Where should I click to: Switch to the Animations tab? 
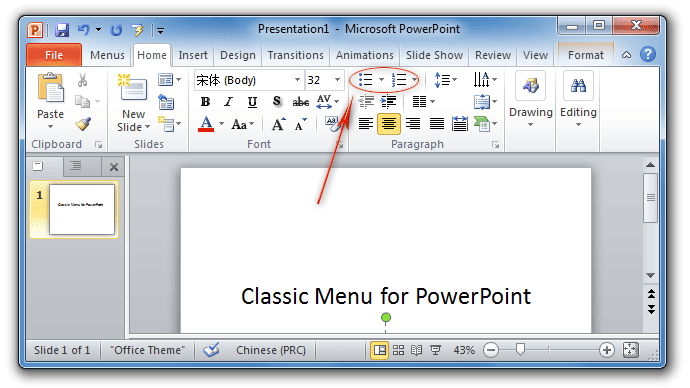365,55
